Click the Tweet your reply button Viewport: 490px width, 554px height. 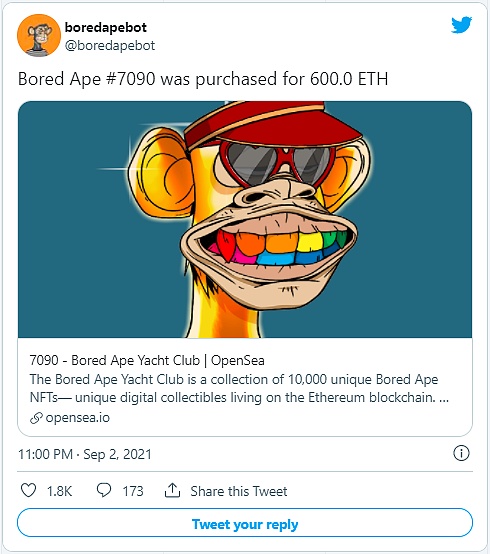tap(245, 523)
